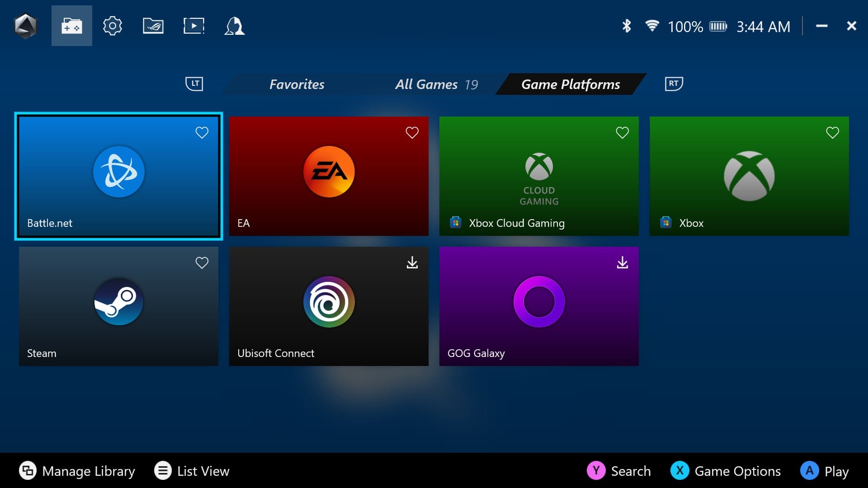
Task: Click the battery level icon
Action: click(718, 27)
